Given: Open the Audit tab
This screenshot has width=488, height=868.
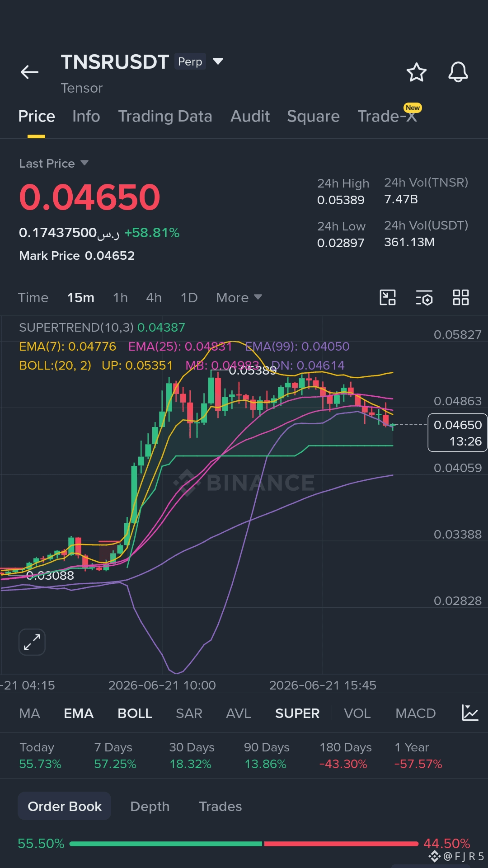Looking at the screenshot, I should [x=250, y=116].
